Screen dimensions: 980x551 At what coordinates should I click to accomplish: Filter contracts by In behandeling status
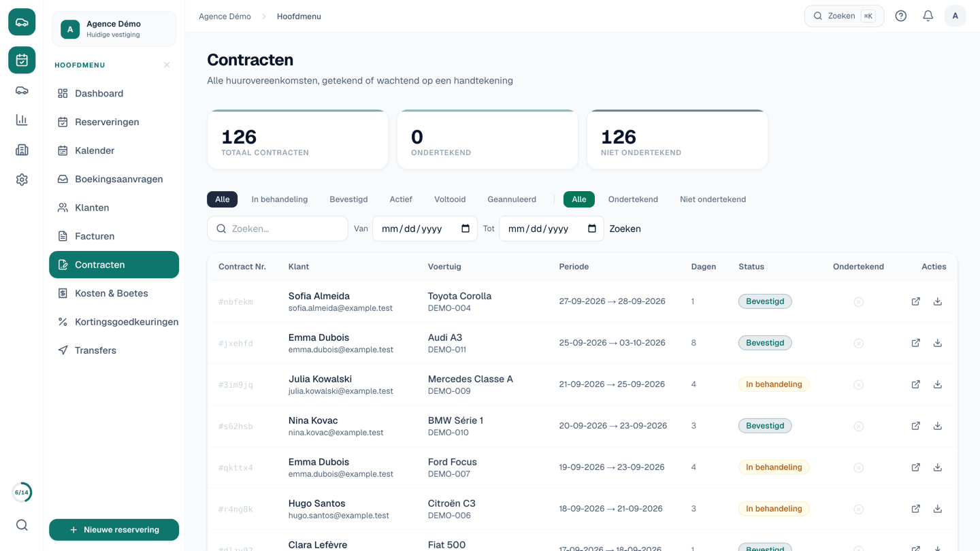point(279,199)
